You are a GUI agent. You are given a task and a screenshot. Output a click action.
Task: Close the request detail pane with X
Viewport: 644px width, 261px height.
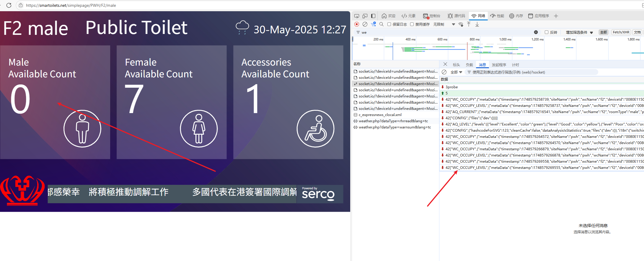445,64
